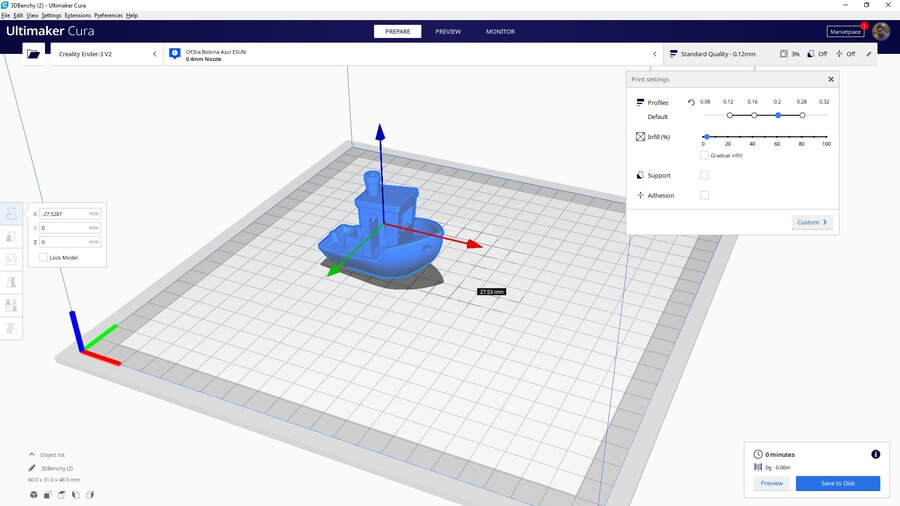This screenshot has width=900, height=506.
Task: Open the Preferences menu
Action: tap(108, 15)
